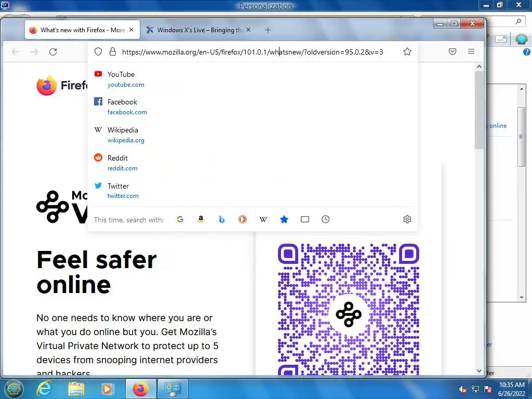The height and width of the screenshot is (399, 532).
Task: Select Facebook suggestion in dropdown
Action: (253, 107)
